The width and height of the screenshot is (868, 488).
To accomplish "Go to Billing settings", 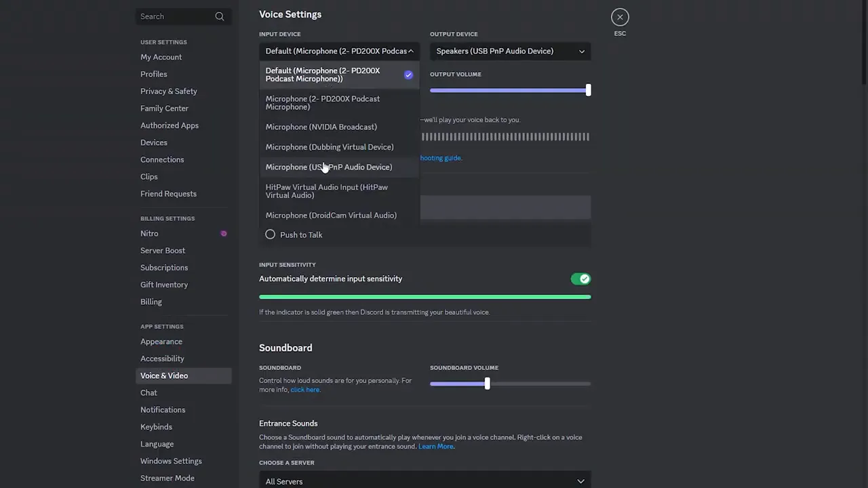I will pyautogui.click(x=183, y=302).
